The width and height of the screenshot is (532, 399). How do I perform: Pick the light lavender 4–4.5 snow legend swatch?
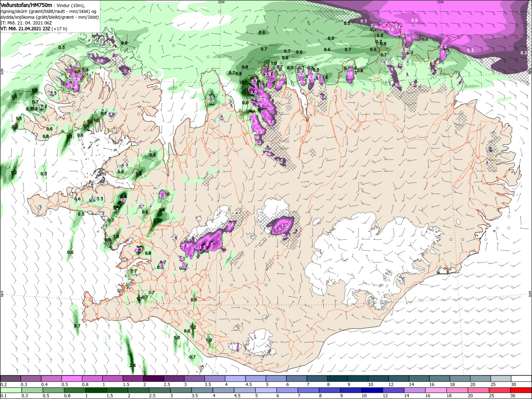click(x=235, y=379)
